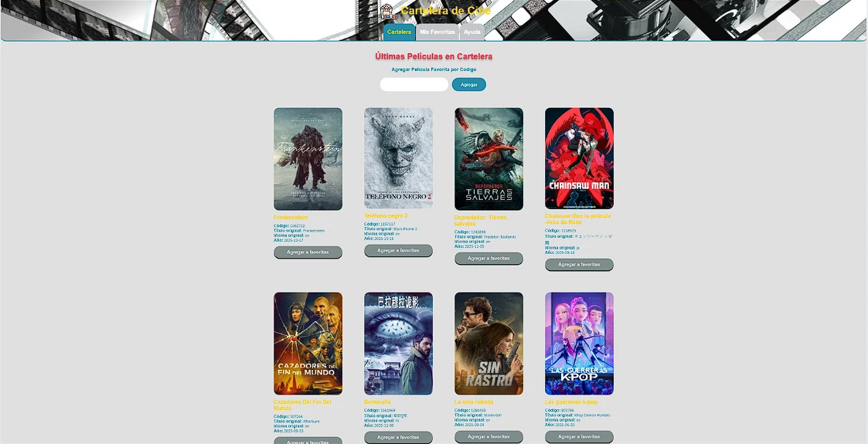Add La niña robada to favoritas
The height and width of the screenshot is (444, 868).
tap(488, 437)
